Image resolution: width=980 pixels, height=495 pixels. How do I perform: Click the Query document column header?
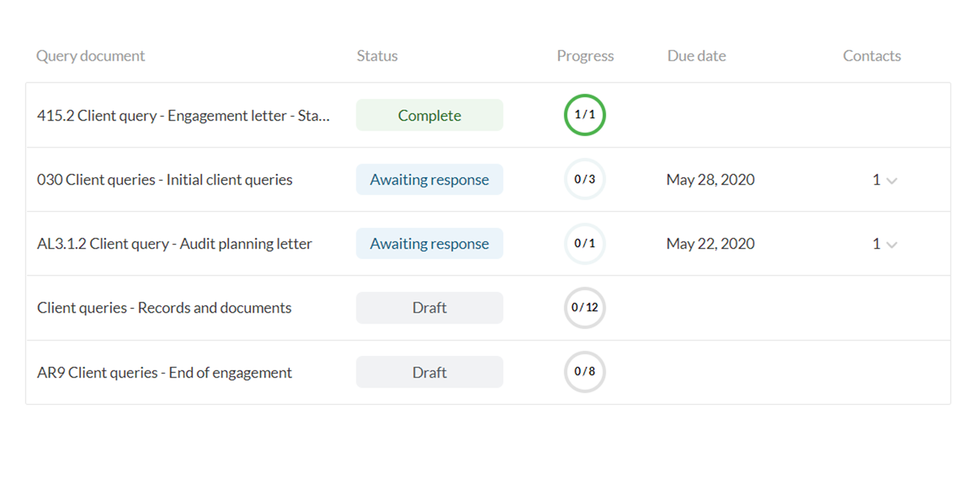[90, 56]
